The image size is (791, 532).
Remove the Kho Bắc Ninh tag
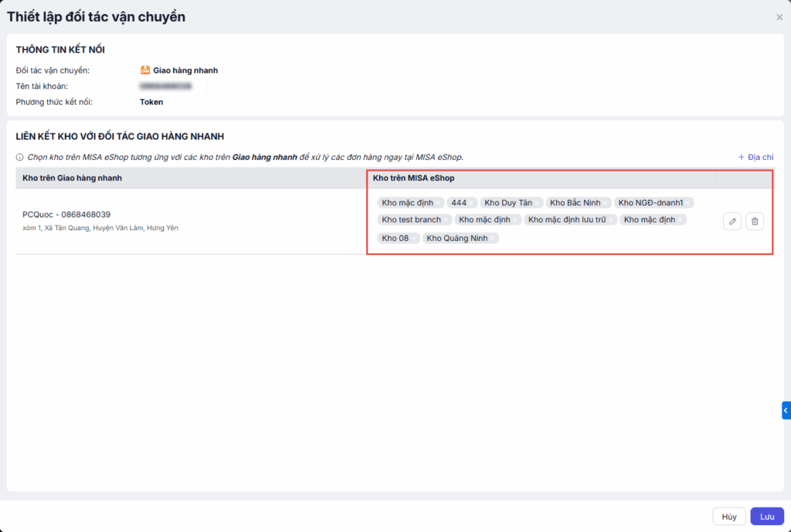tap(606, 203)
